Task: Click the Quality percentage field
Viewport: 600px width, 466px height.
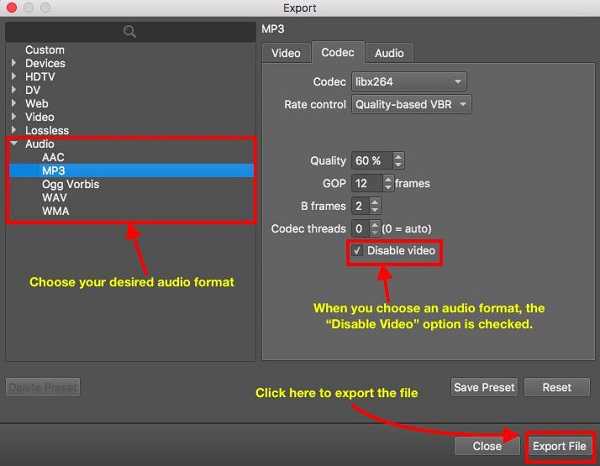Action: pos(372,161)
